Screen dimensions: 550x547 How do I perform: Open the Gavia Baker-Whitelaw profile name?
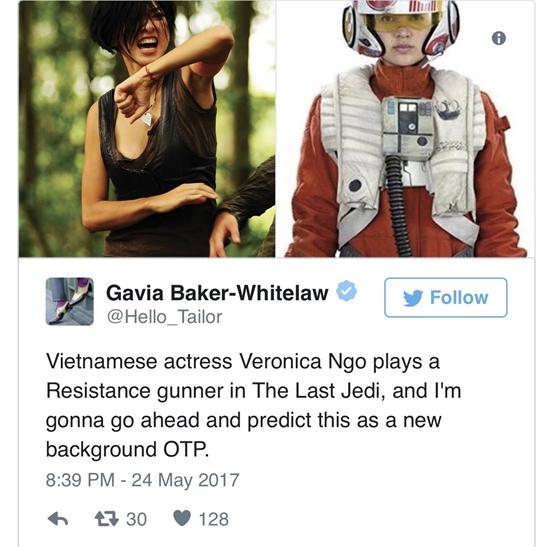point(217,293)
